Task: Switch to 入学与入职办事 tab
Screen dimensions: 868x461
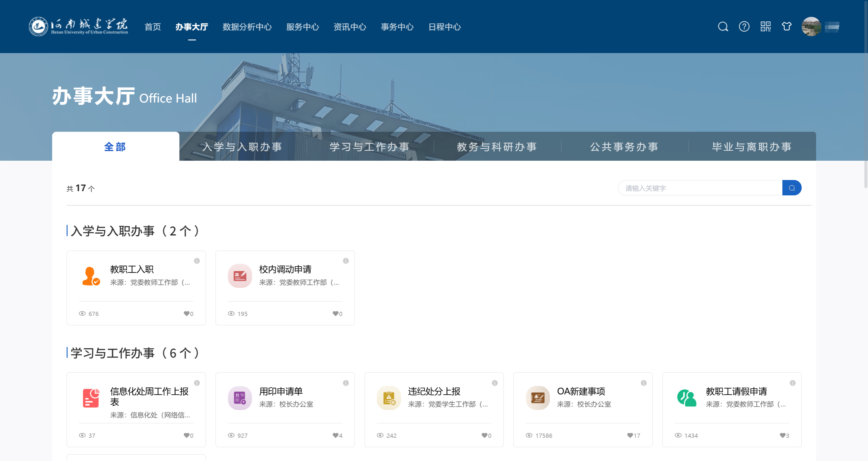Action: (242, 147)
